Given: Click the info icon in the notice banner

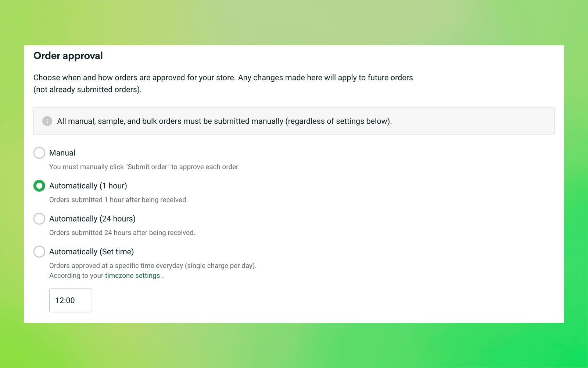Looking at the screenshot, I should [47, 121].
